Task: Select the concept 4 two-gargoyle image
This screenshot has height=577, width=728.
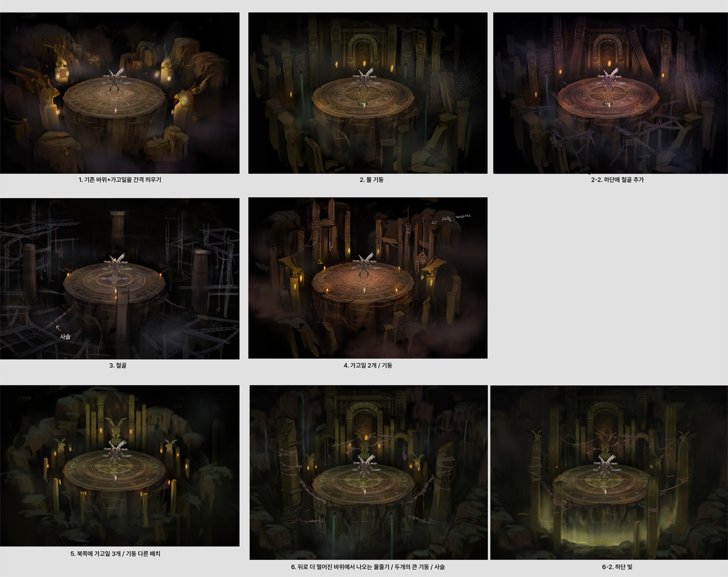Action: point(367,278)
